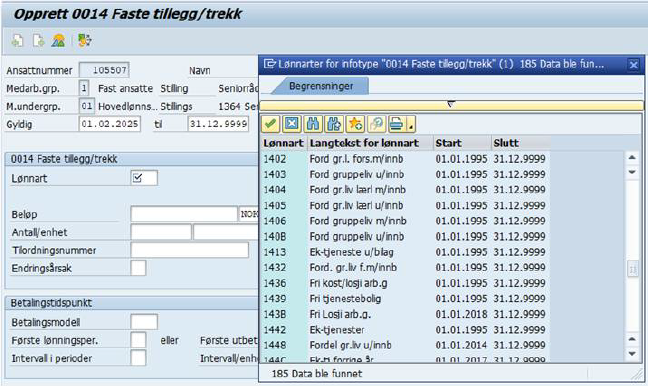Click the bottom scroll down arrow
Viewport: 648px width, 386px height.
click(x=632, y=354)
